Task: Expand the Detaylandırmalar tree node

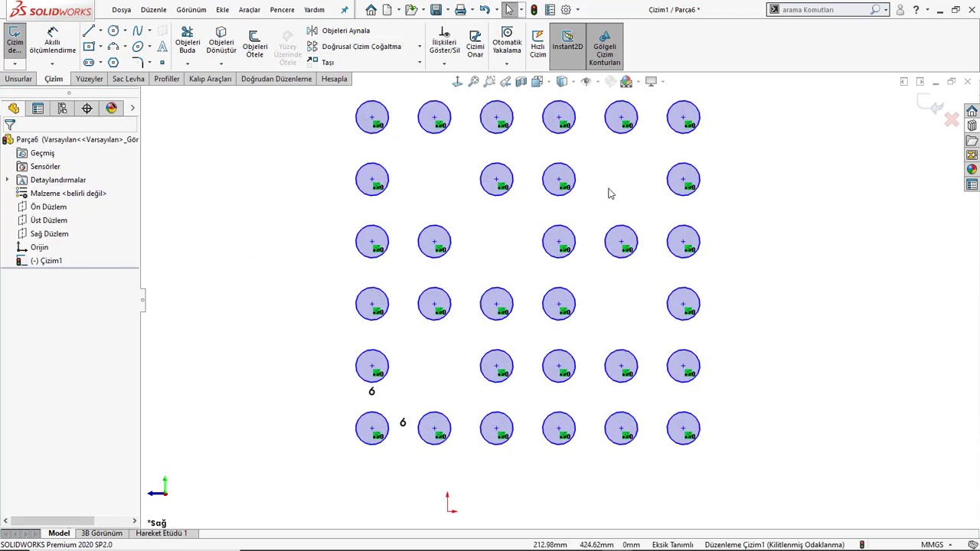Action: coord(7,180)
